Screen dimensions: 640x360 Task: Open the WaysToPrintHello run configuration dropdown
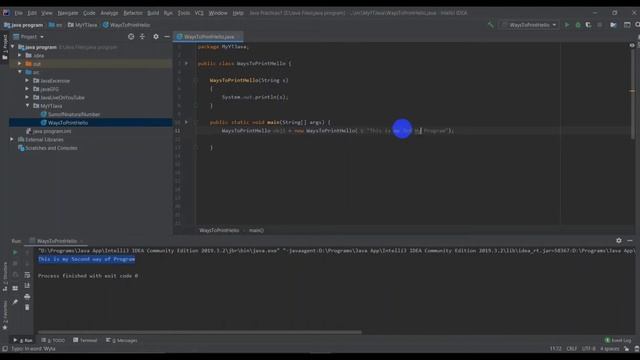529,25
